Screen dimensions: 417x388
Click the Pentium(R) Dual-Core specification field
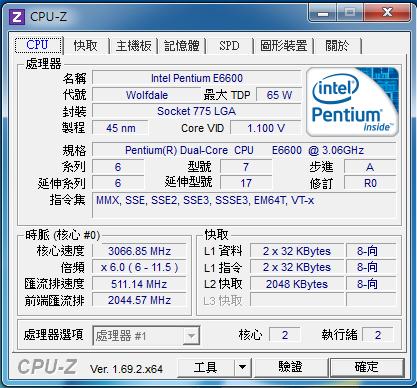pyautogui.click(x=244, y=150)
